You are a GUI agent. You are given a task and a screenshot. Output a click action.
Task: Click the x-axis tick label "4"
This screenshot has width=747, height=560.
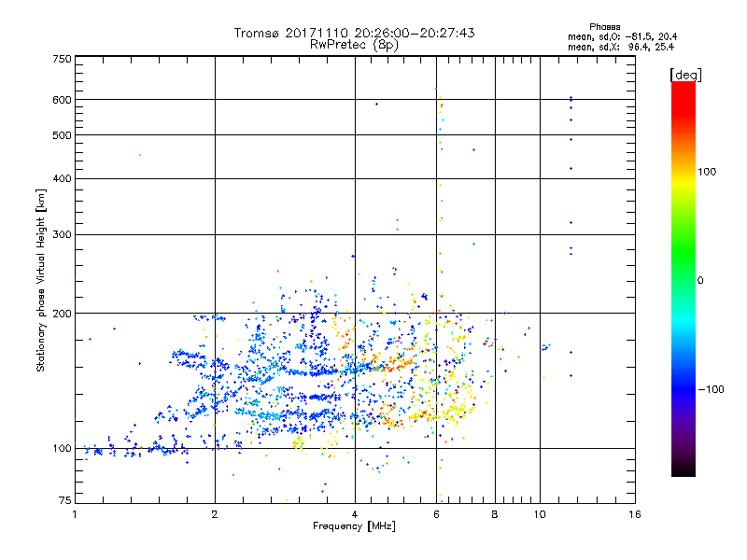coord(355,514)
